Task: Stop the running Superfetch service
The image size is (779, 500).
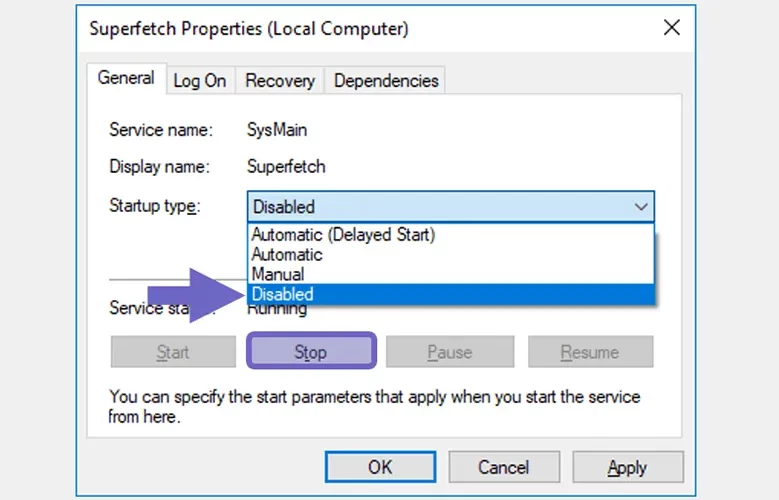Action: click(311, 352)
